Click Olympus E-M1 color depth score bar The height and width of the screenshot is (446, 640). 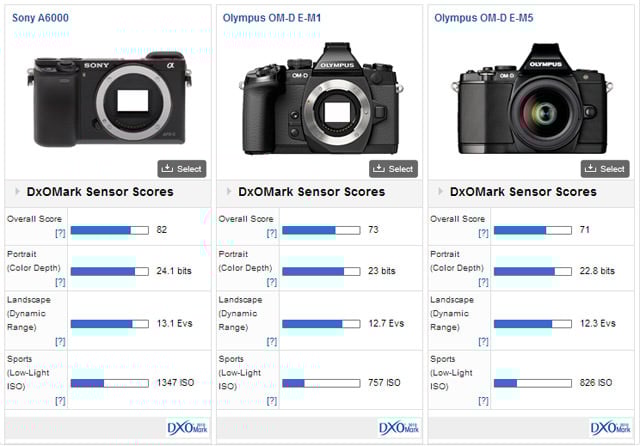(x=321, y=271)
